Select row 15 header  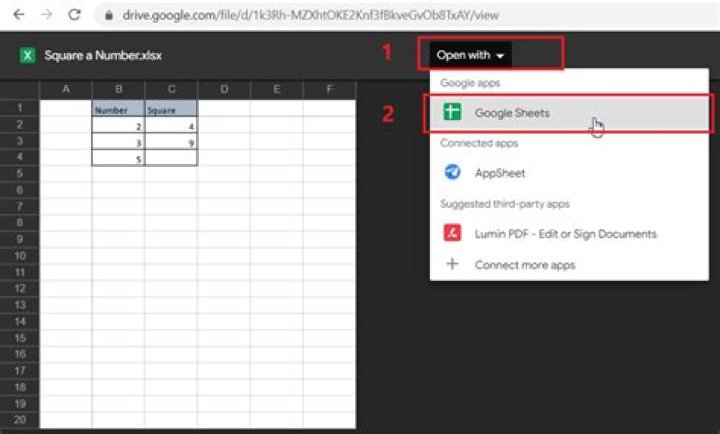click(x=20, y=338)
